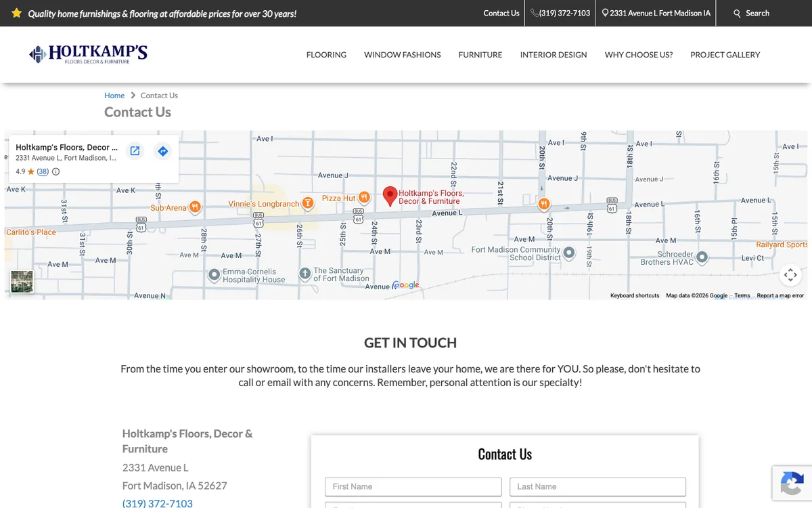812x508 pixels.
Task: Open larger map via the map card's open icon
Action: coord(135,151)
